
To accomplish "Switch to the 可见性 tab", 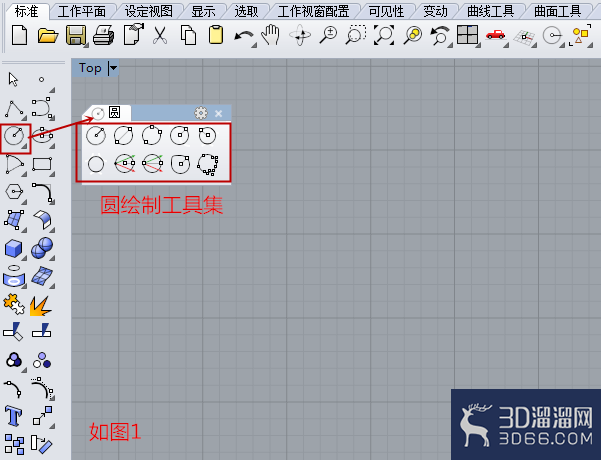I will point(386,12).
